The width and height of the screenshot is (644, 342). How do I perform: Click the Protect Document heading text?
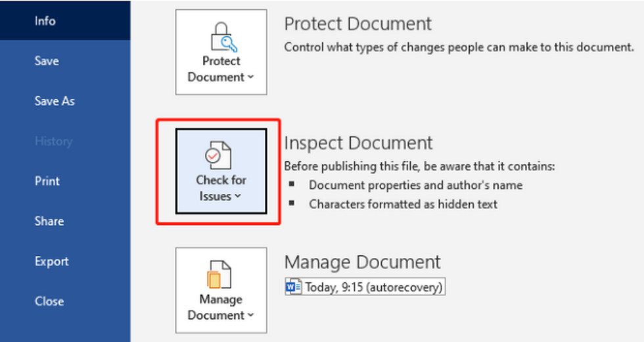[x=357, y=24]
